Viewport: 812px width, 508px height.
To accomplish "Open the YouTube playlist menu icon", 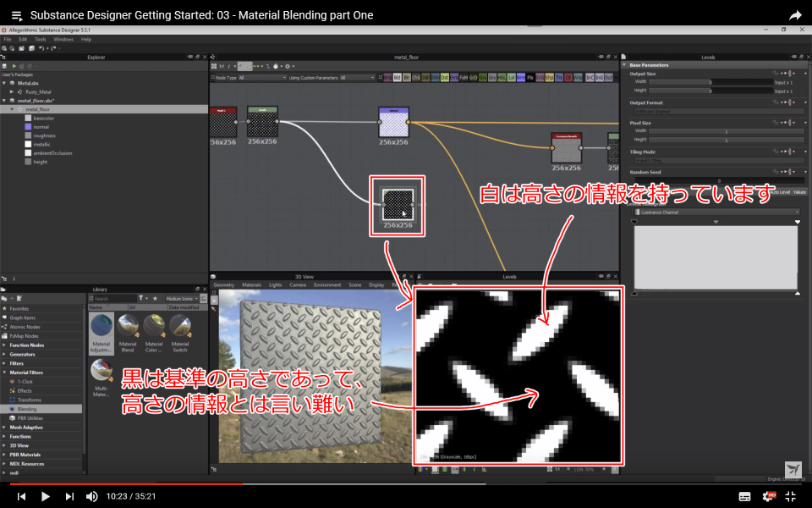I will 17,15.
